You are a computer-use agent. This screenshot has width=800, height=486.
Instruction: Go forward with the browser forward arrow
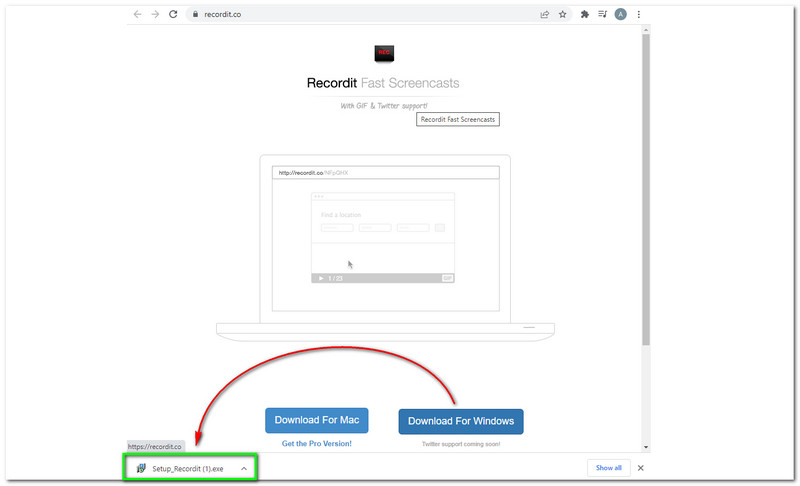point(155,14)
